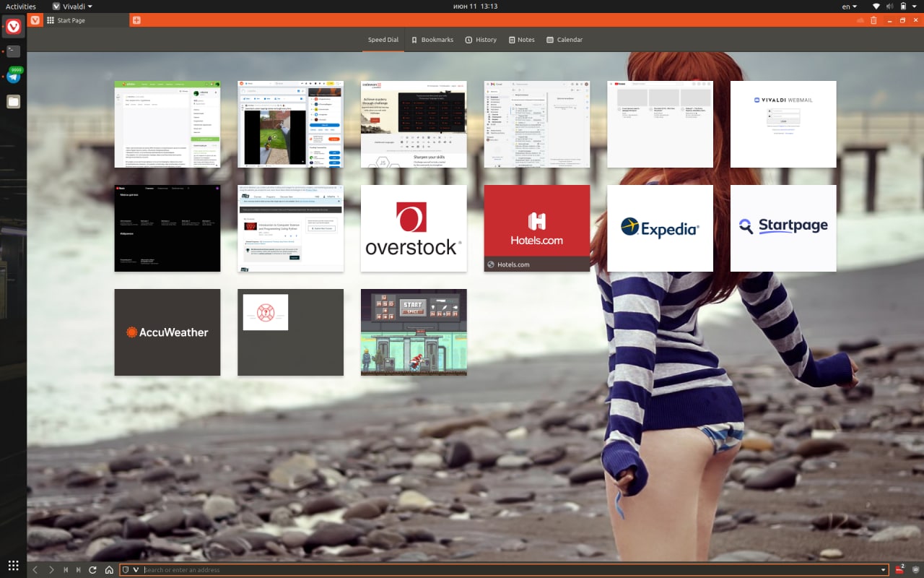Open Terminal from the dock
Screen dimensions: 924x578
(14, 51)
